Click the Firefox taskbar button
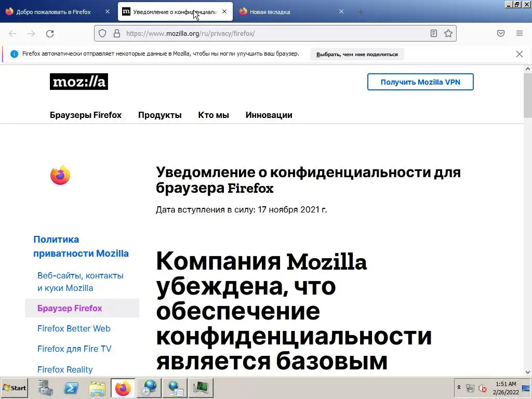 point(123,388)
